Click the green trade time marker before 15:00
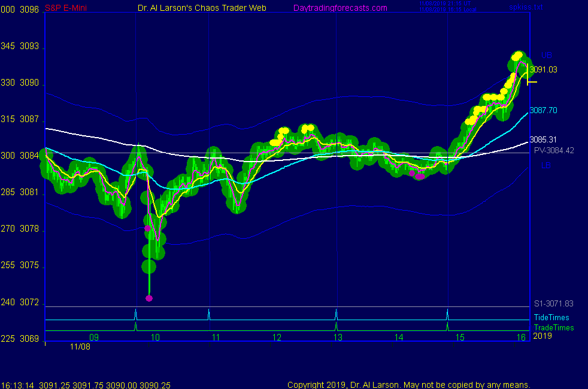Viewport: 588px width, 389px height. (447, 326)
